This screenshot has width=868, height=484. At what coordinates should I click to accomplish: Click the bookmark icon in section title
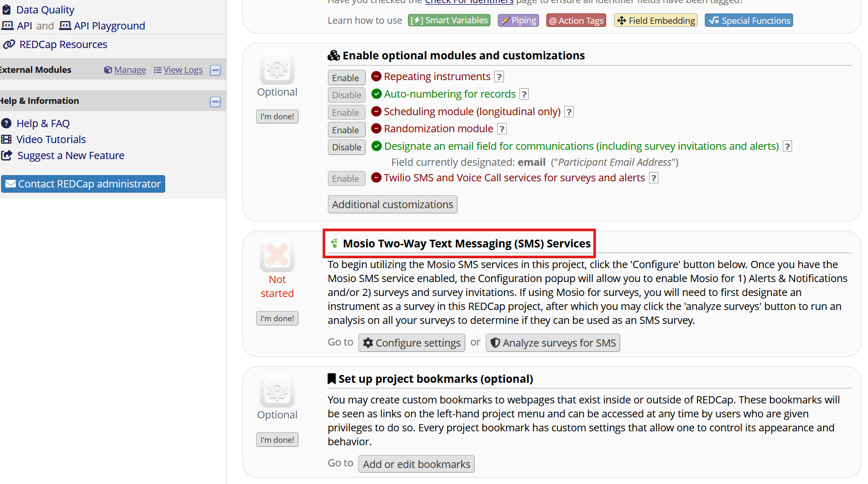332,379
